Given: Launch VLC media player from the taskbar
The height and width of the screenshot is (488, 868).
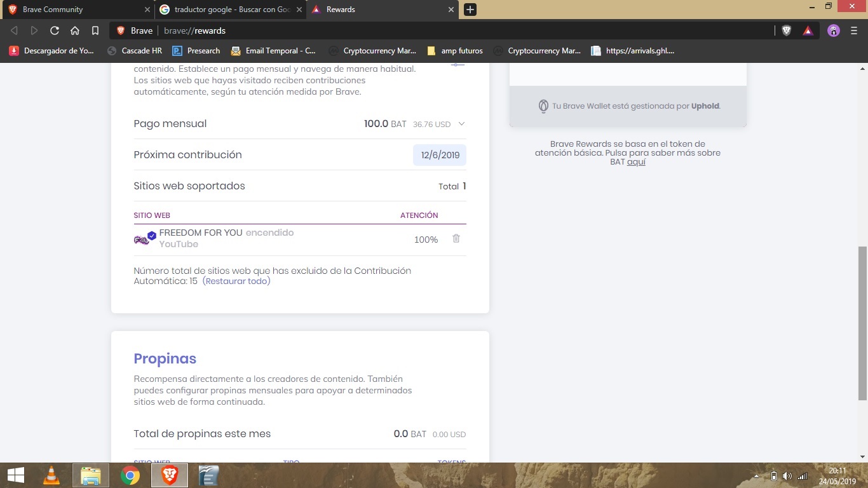Looking at the screenshot, I should (x=51, y=475).
